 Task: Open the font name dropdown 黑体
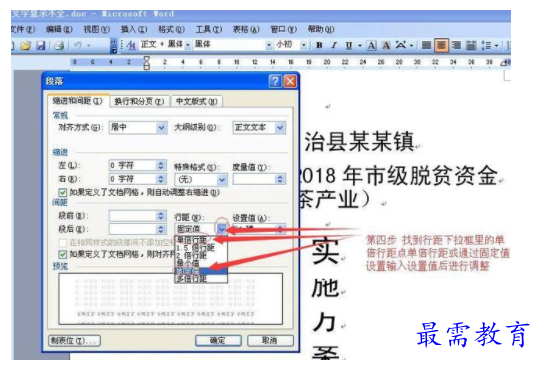pyautogui.click(x=269, y=45)
